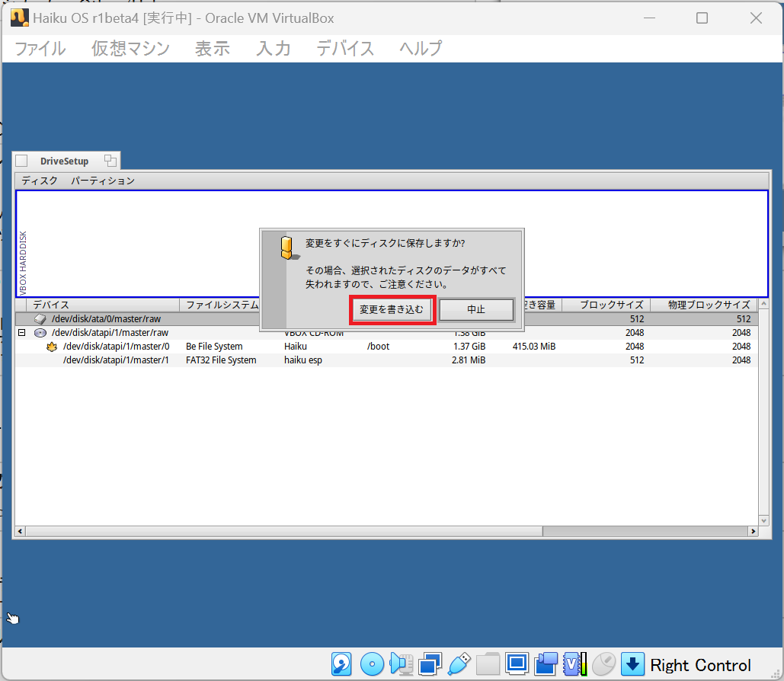Click the ブロックサイズ column header
This screenshot has width=784, height=681.
click(606, 305)
